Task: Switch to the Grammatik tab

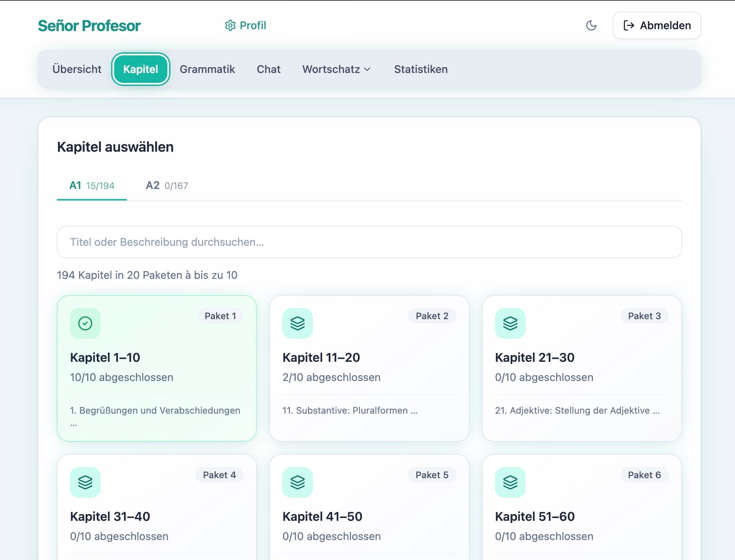Action: tap(207, 69)
